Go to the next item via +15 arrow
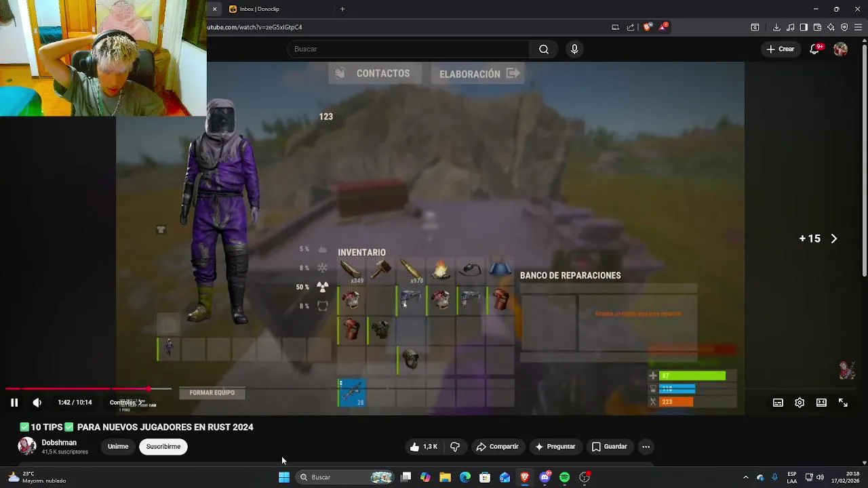 coord(834,239)
